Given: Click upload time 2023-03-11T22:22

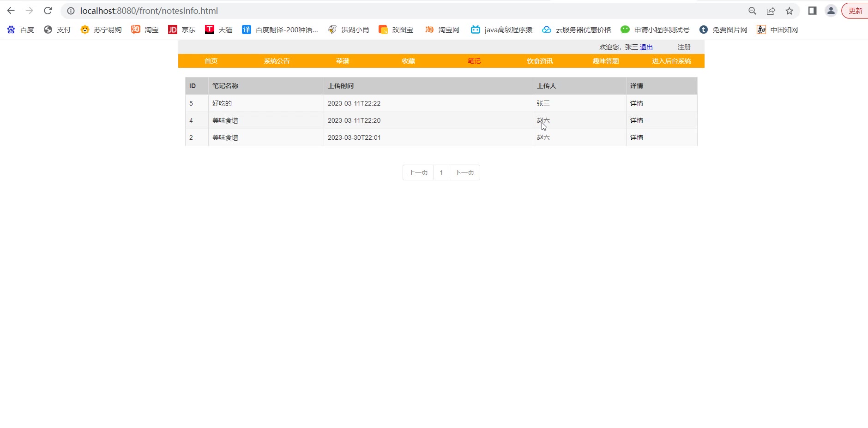Looking at the screenshot, I should tap(354, 103).
